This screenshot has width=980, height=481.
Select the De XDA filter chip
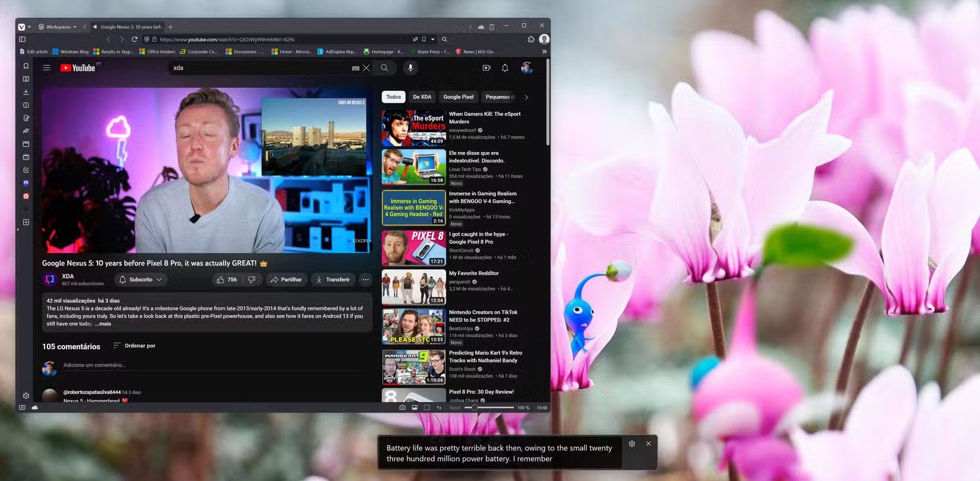coord(422,97)
